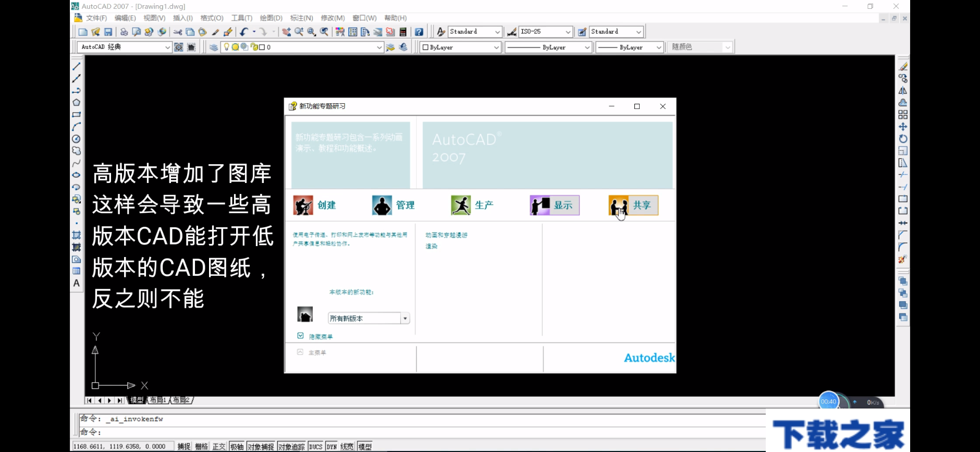Screen dimensions: 980x452
Task: Open the 文件(F) menu
Action: point(96,18)
